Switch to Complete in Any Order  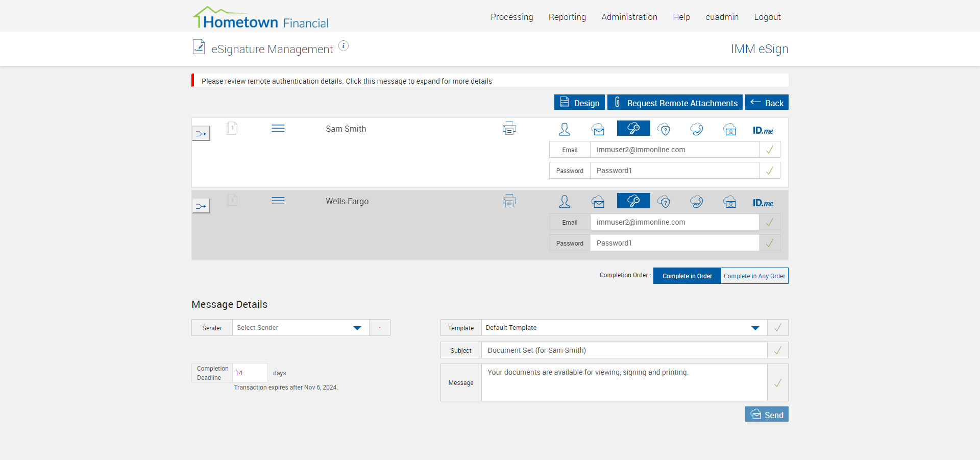point(754,276)
